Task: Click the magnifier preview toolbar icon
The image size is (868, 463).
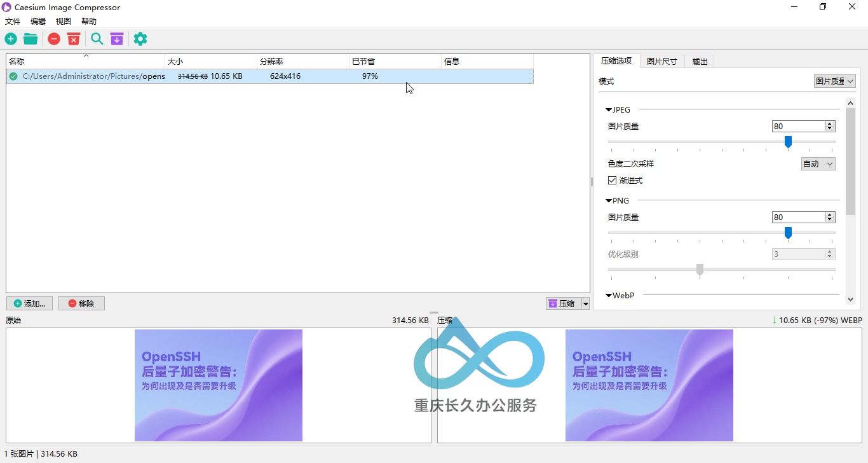Action: pos(97,39)
